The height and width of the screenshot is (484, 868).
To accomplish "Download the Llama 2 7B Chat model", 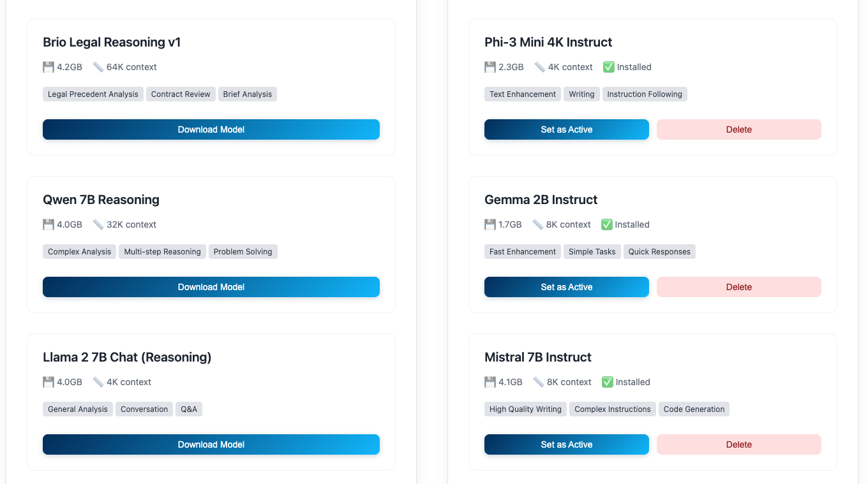I will coord(211,444).
